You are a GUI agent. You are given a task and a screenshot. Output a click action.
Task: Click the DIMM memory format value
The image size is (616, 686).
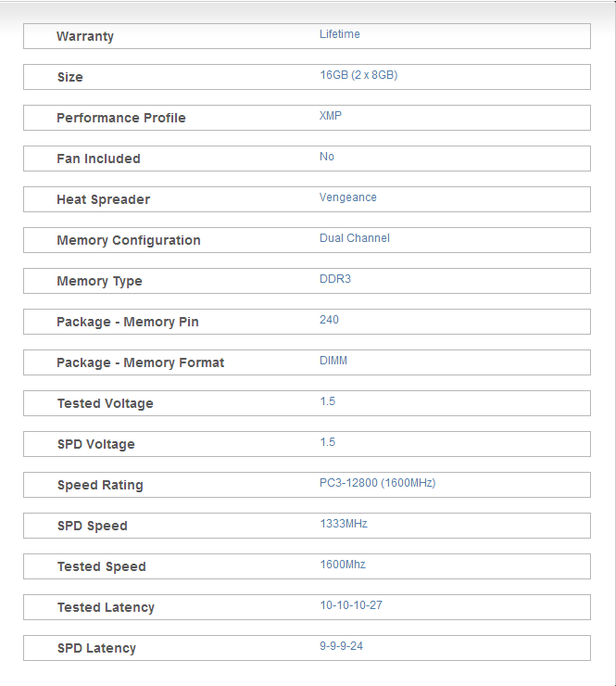click(x=333, y=361)
